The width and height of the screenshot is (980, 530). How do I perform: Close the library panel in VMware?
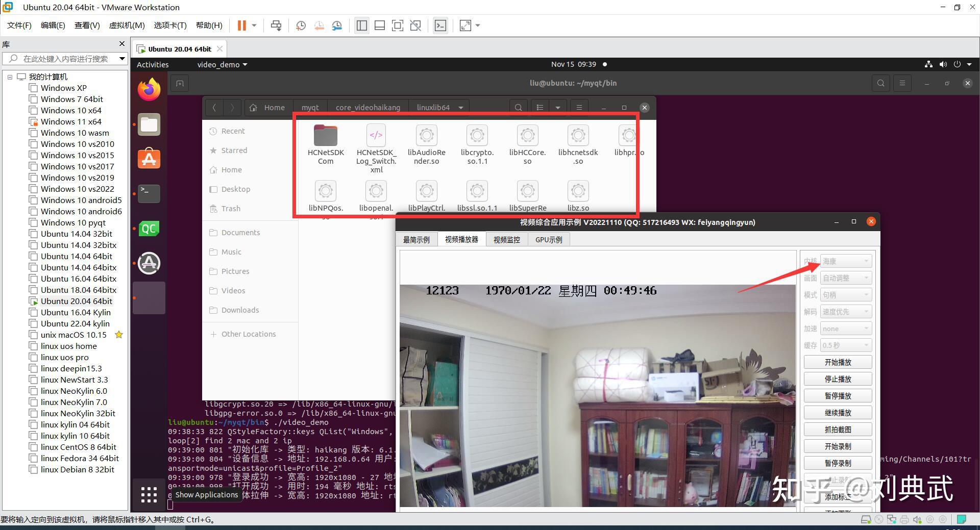pyautogui.click(x=121, y=44)
